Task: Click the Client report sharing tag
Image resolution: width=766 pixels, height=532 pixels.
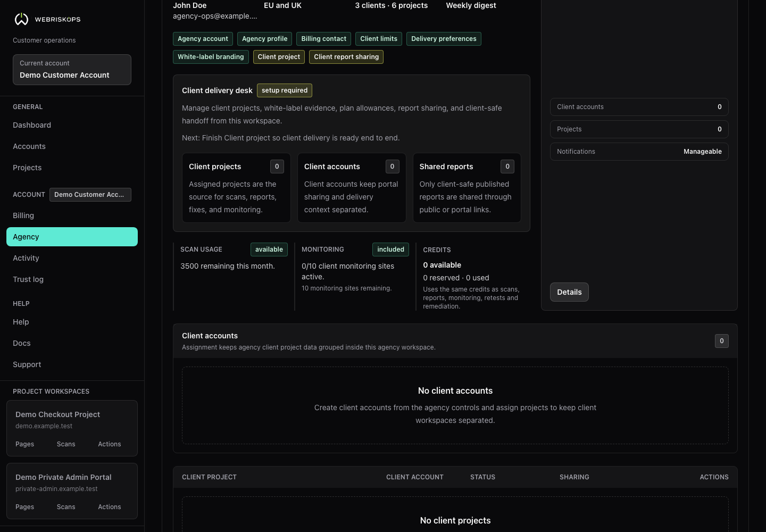Action: [x=346, y=57]
